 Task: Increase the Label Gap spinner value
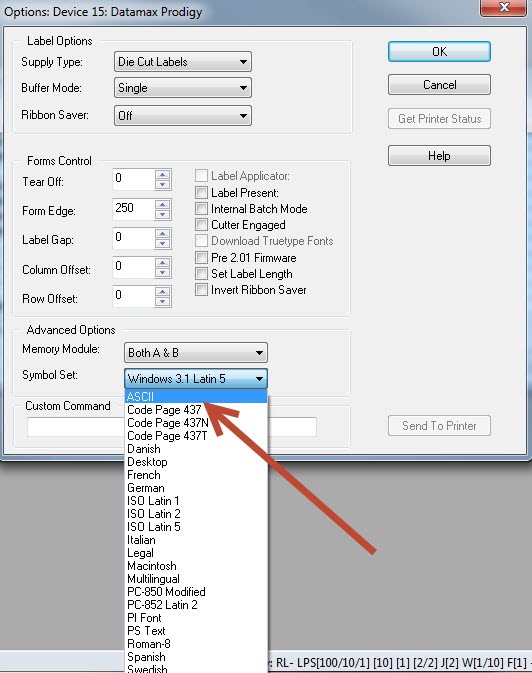[x=162, y=233]
